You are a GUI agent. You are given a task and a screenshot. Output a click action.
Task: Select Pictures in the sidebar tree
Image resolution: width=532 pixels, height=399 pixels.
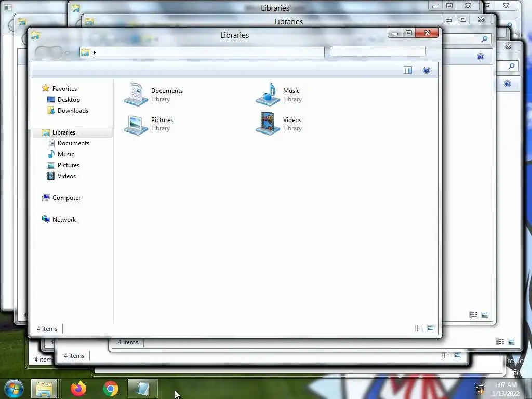(63, 165)
